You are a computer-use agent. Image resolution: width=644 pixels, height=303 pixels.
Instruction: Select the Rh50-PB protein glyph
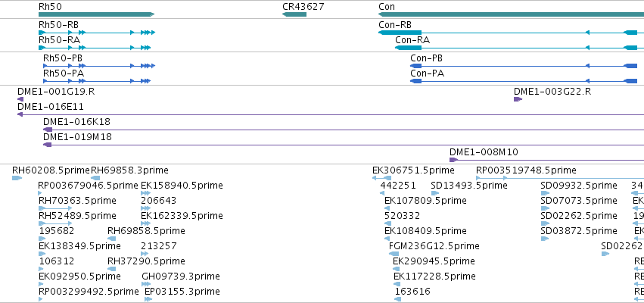pyautogui.click(x=99, y=66)
